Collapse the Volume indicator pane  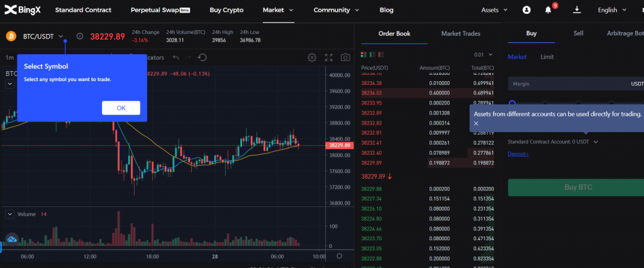coord(9,214)
